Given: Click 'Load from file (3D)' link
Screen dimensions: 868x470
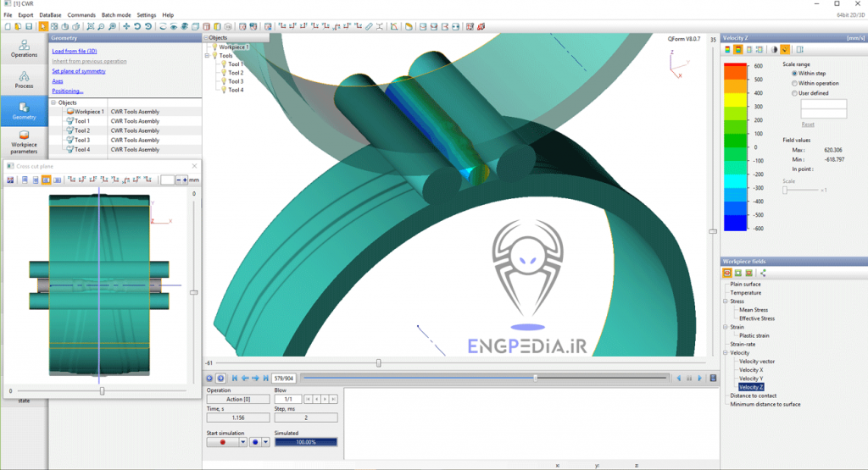Looking at the screenshot, I should (x=75, y=51).
